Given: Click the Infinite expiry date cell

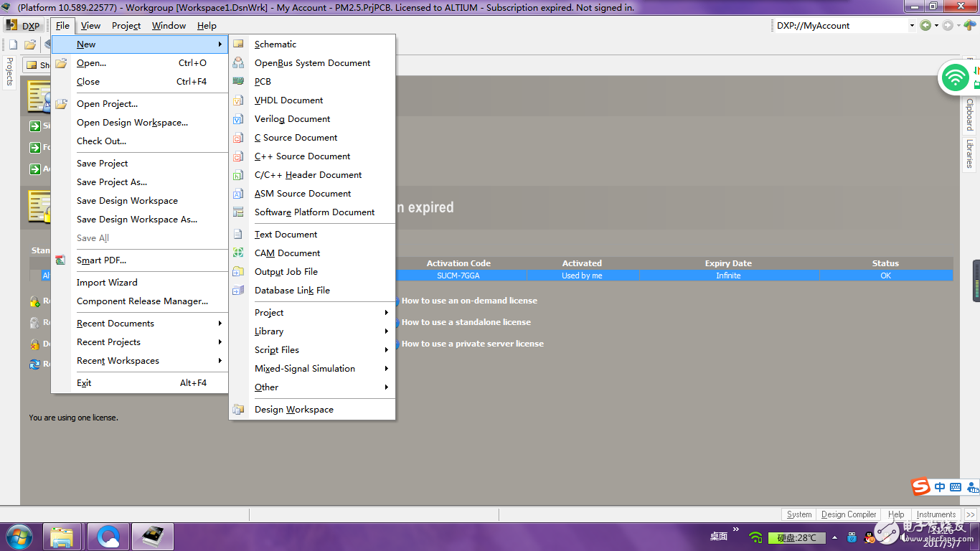Looking at the screenshot, I should [728, 275].
